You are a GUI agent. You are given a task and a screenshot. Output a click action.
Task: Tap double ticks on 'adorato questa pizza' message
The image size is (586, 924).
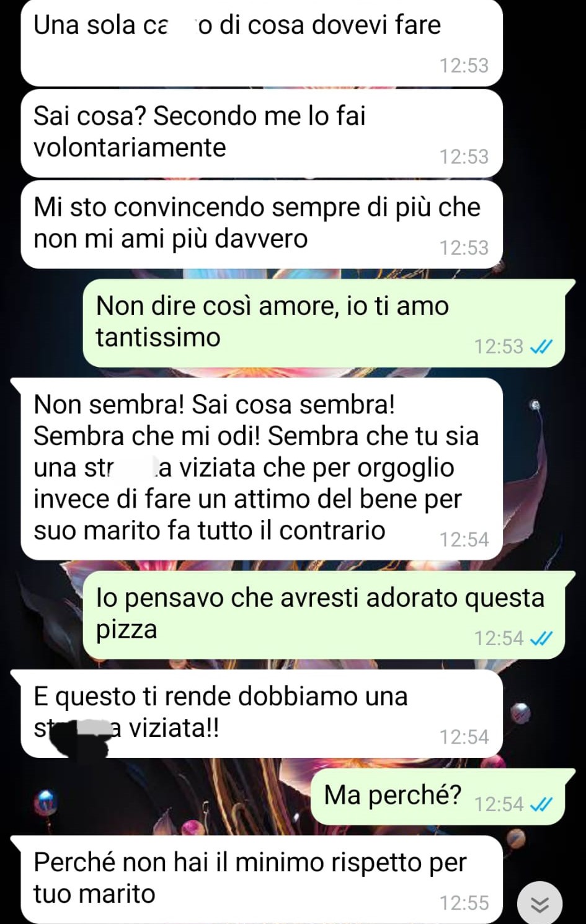541,638
